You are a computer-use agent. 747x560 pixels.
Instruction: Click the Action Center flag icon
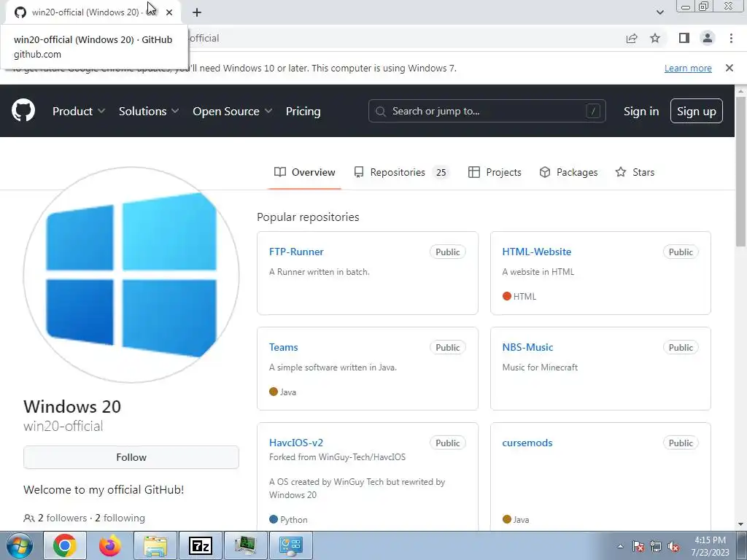click(x=638, y=546)
